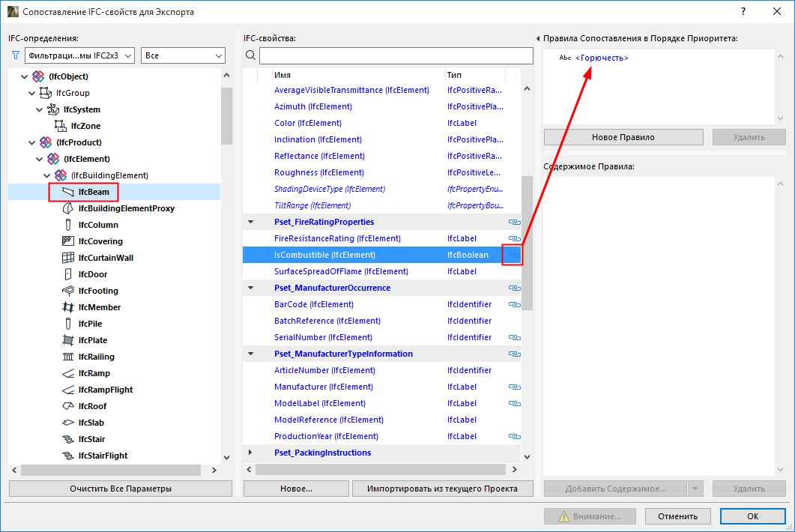The height and width of the screenshot is (532, 795).
Task: Click link icon on SerialNumber row
Action: click(514, 337)
